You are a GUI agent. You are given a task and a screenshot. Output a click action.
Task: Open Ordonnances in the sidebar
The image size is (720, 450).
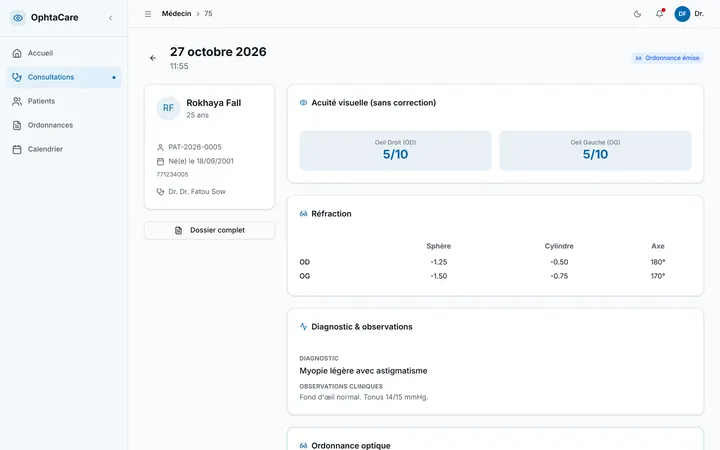pyautogui.click(x=64, y=125)
